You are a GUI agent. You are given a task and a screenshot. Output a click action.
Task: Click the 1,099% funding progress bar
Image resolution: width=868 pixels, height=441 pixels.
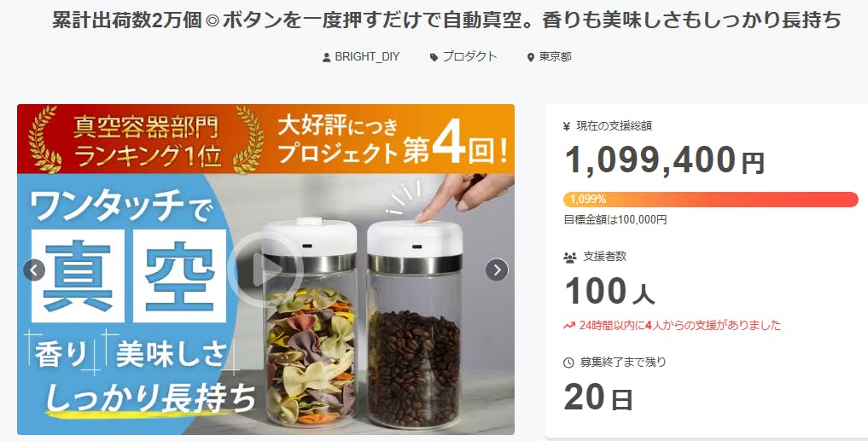coord(711,200)
